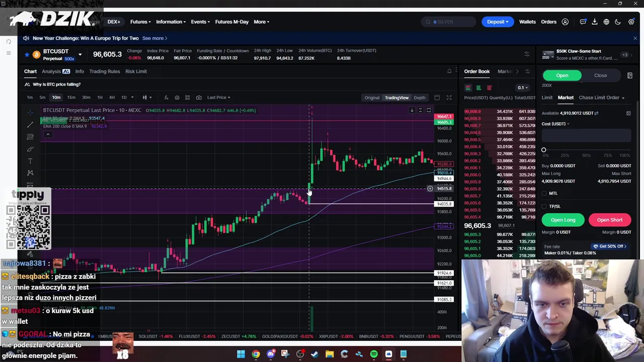Image resolution: width=644 pixels, height=362 pixels.
Task: Collapse the indicator legend arrow
Action: (48, 134)
